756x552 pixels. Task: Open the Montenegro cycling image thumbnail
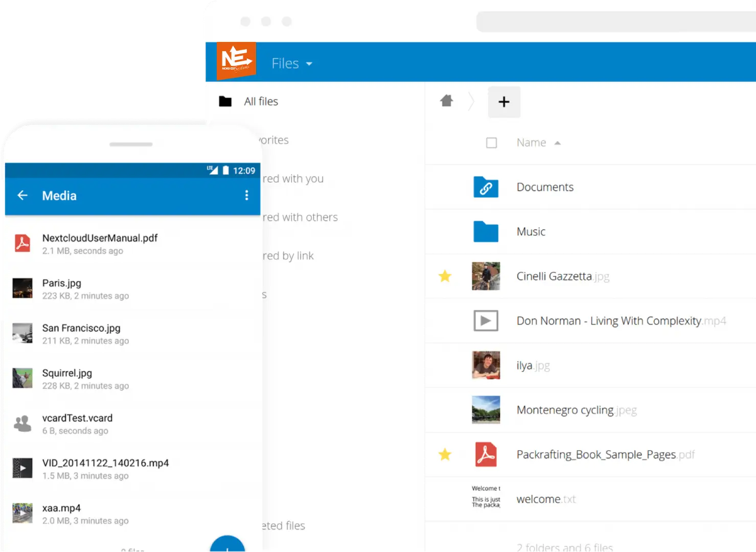pyautogui.click(x=486, y=410)
